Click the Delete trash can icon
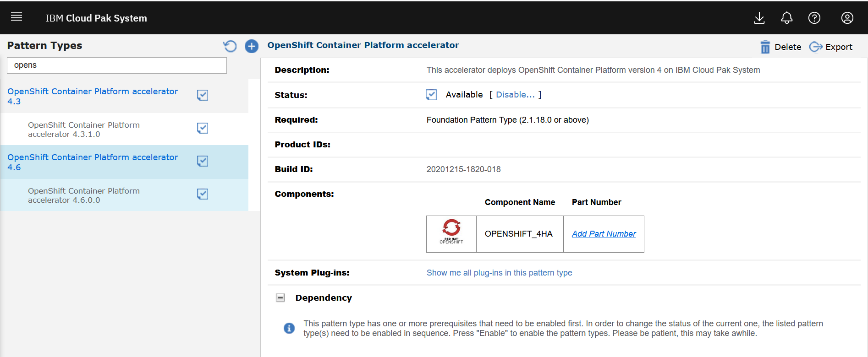 click(765, 47)
